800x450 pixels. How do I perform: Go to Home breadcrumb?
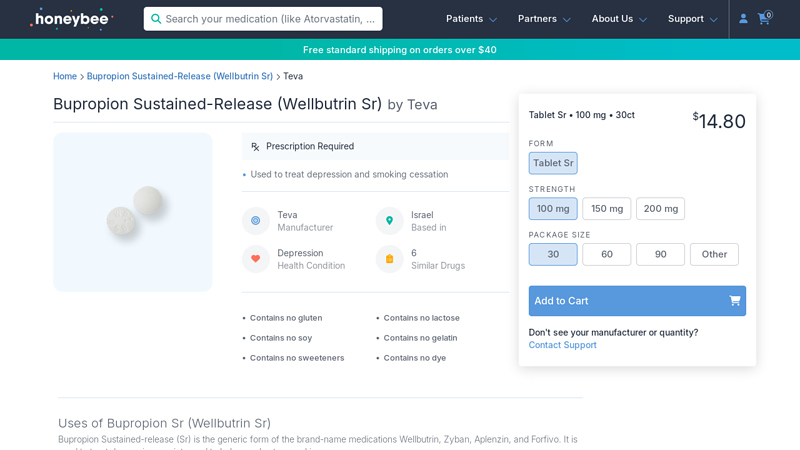pos(65,76)
